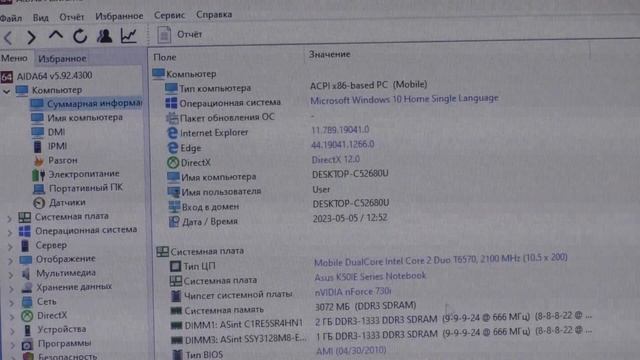The height and width of the screenshot is (360, 640).
Task: Open the Отчёт menu in the menu bar
Action: [x=71, y=17]
